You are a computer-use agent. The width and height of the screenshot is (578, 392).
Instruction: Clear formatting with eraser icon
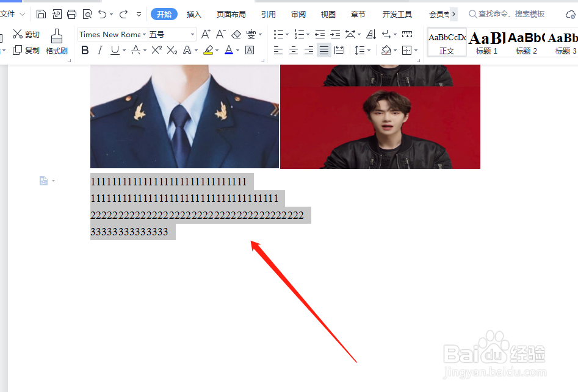[236, 34]
